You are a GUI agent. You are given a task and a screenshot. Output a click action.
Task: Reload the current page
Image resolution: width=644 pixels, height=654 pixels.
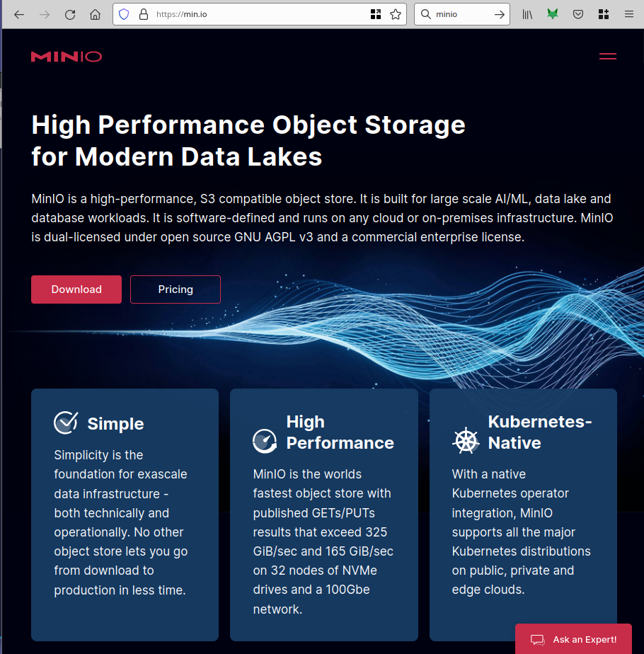click(70, 14)
